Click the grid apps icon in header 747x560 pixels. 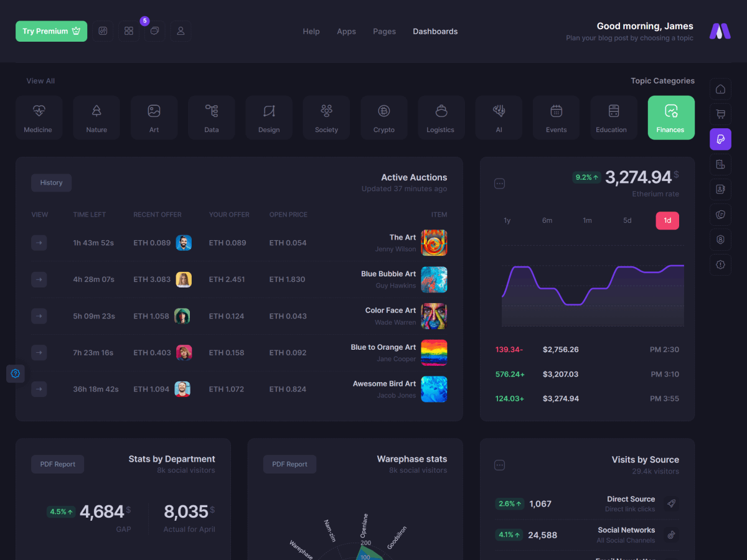pyautogui.click(x=129, y=31)
